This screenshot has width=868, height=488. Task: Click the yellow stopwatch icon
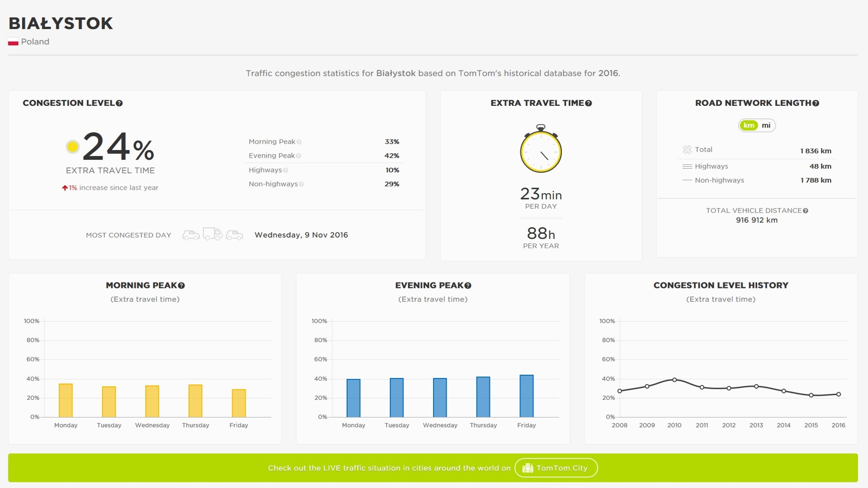click(541, 149)
